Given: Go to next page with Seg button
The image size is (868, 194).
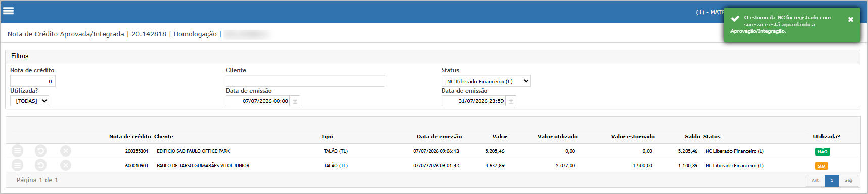Looking at the screenshot, I should pos(848,180).
